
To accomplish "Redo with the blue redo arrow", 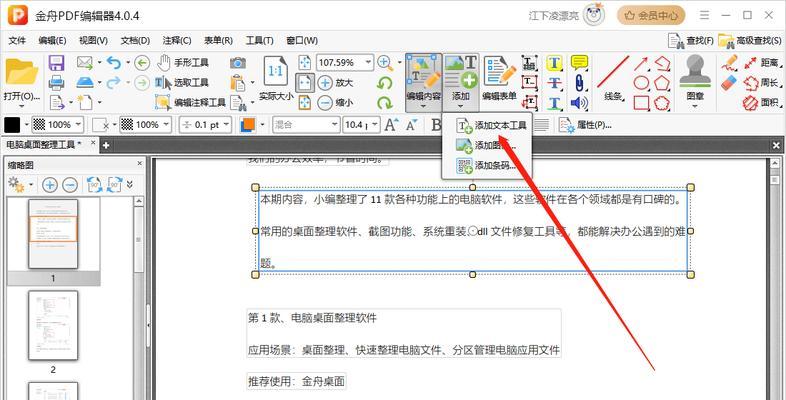I will [x=114, y=82].
